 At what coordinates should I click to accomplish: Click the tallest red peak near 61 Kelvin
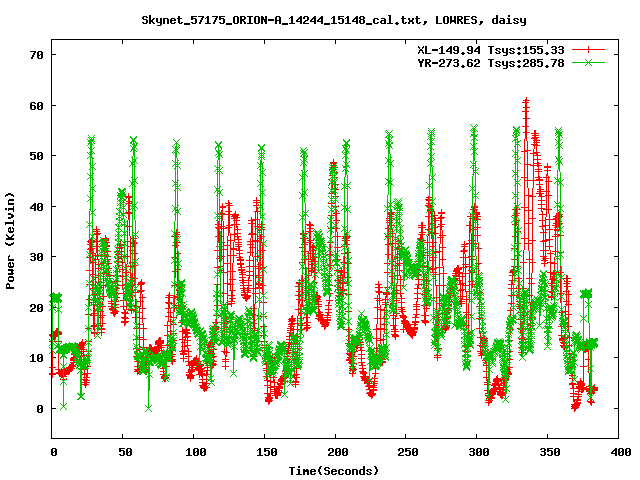526,101
